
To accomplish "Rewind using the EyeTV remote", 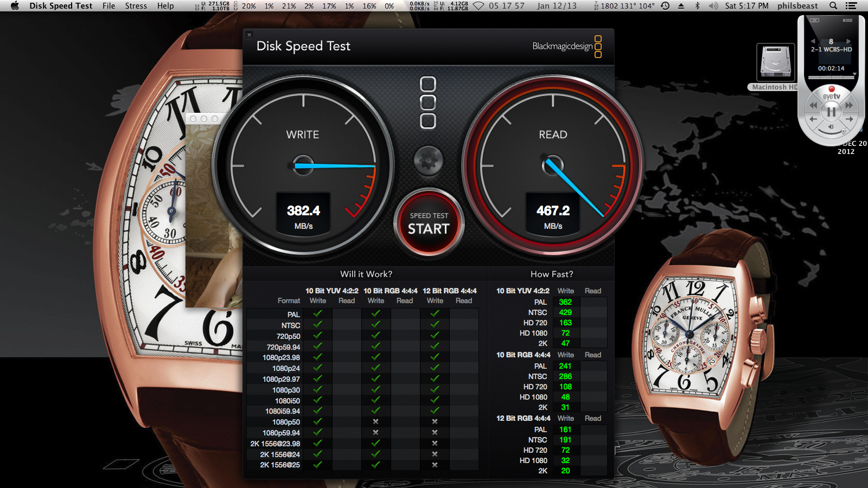I will (x=813, y=105).
